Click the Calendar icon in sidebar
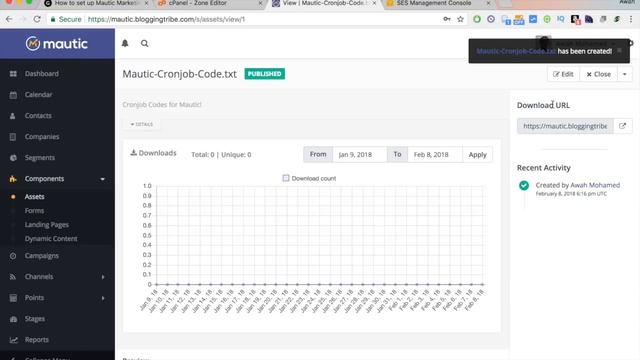Screen dimensions: 640x360 pos(13,95)
